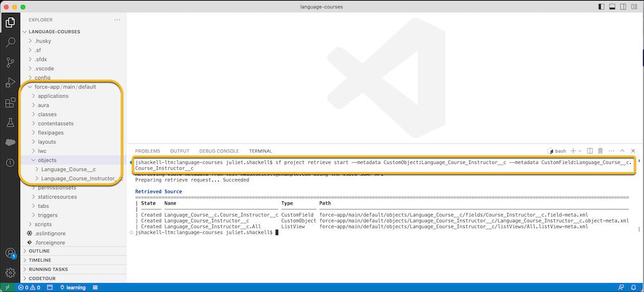Maximize the panel with the up chevron
This screenshot has height=292, width=644.
click(622, 151)
